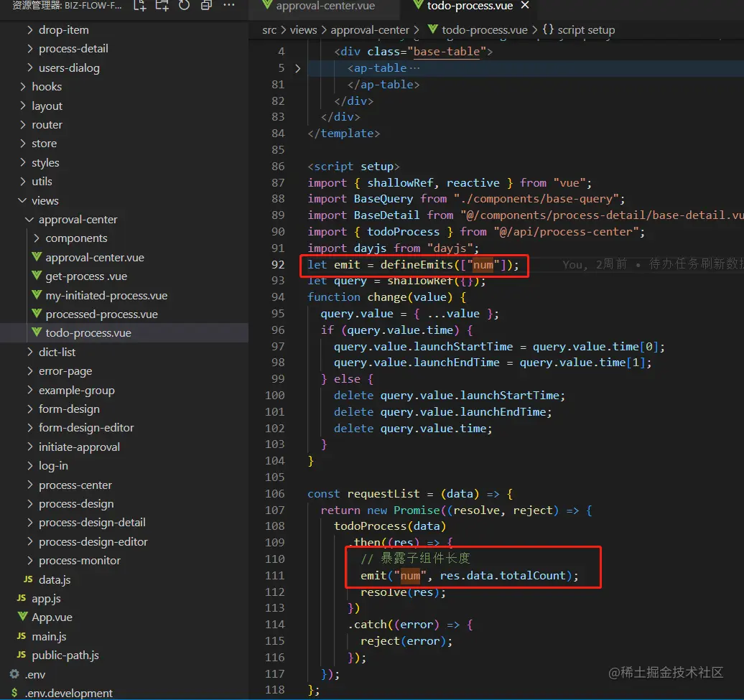Expand the styles folder

pos(45,163)
